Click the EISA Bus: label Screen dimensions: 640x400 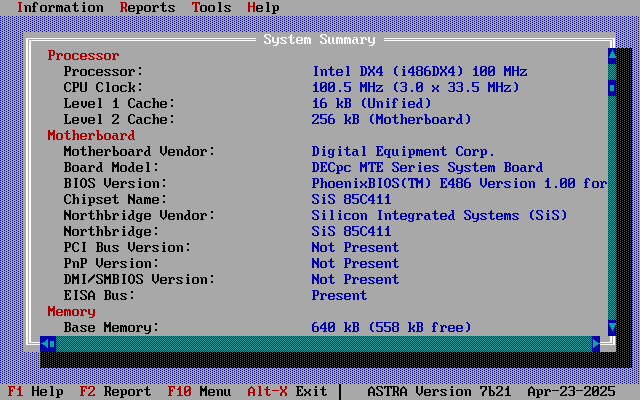pos(99,295)
